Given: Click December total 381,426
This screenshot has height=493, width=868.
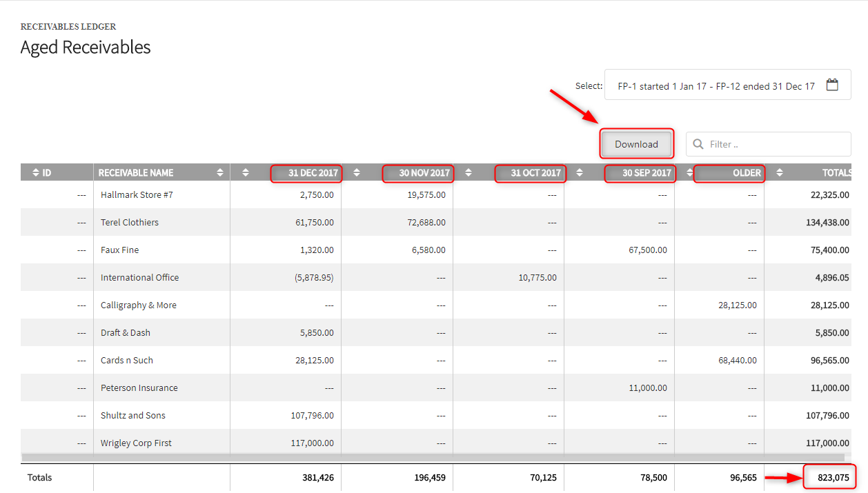Looking at the screenshot, I should 318,477.
